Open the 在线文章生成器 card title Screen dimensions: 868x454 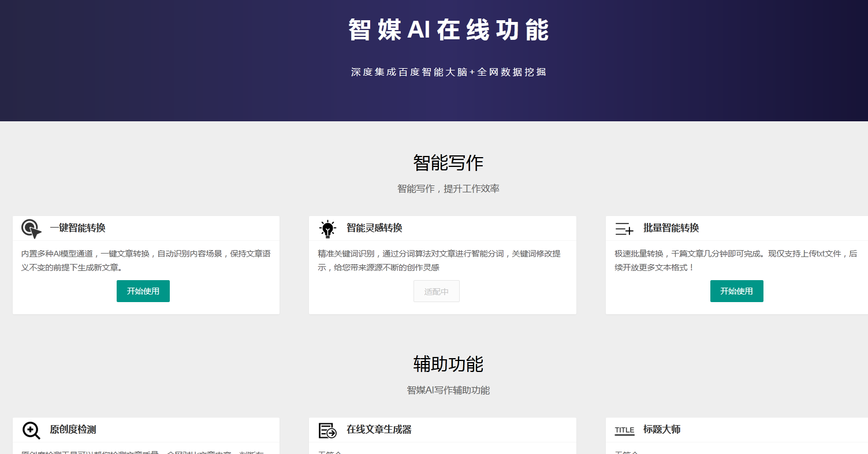(x=379, y=429)
